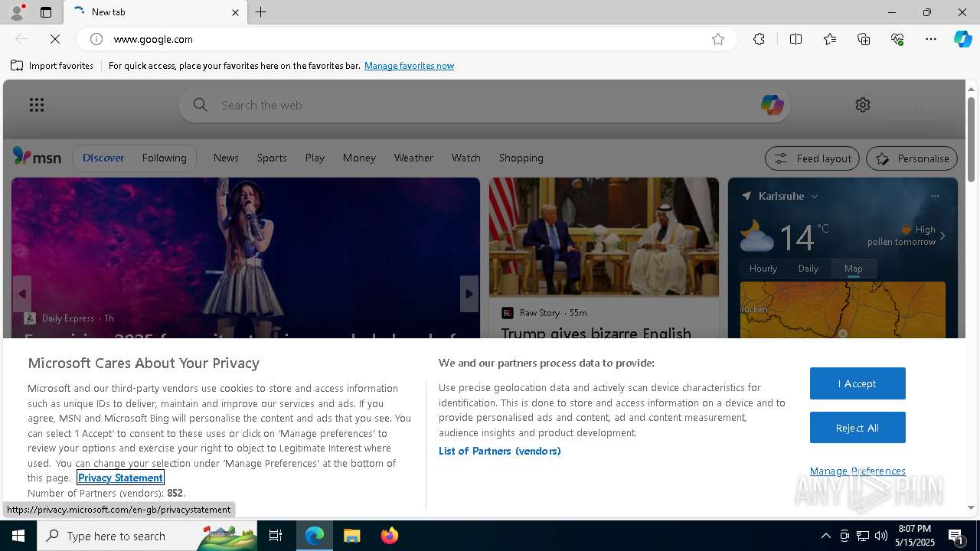Open the Privacy Statement link

coord(120,478)
